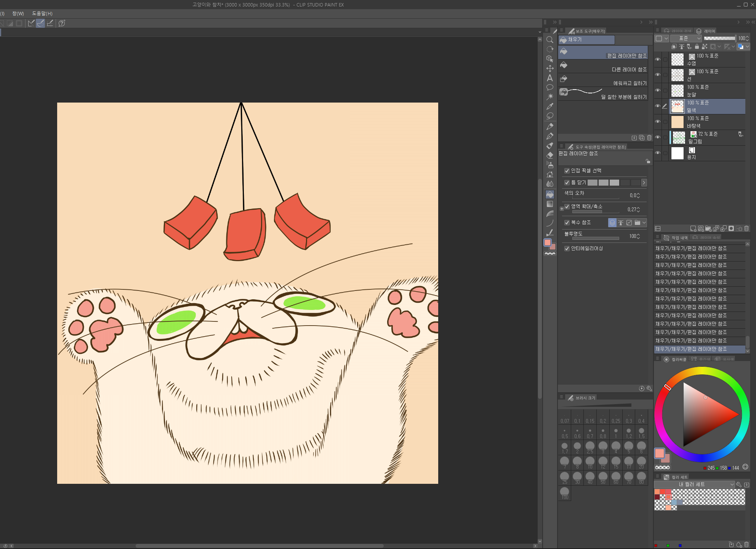This screenshot has width=756, height=549.
Task: Select the Move layer tool
Action: [x=549, y=68]
